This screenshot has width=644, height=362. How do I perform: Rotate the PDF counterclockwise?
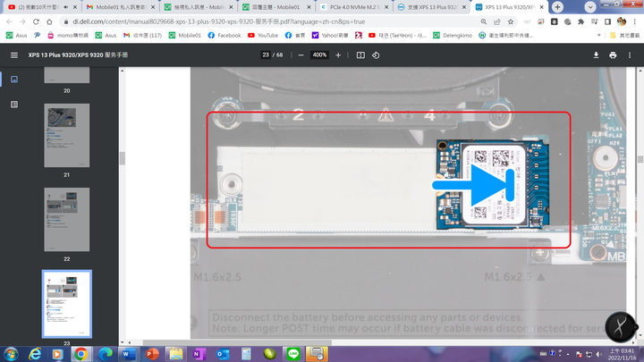click(x=376, y=55)
